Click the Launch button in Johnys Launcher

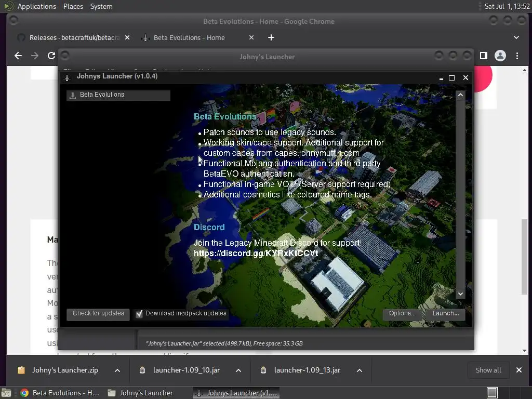point(445,313)
